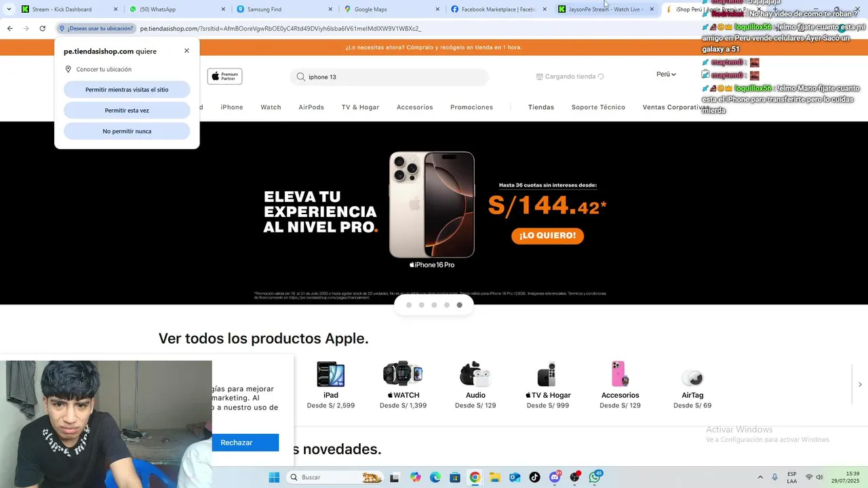Open Discord from the taskbar

(x=555, y=477)
